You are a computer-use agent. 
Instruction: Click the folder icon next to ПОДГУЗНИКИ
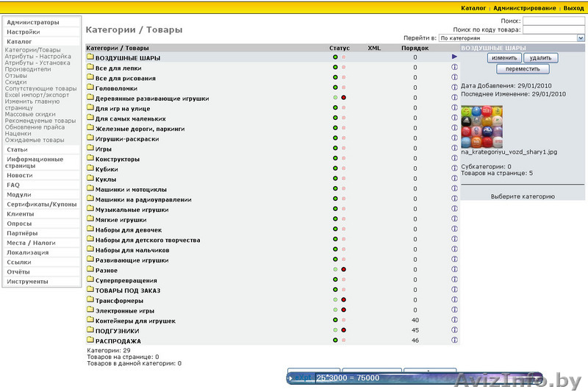[x=90, y=330]
